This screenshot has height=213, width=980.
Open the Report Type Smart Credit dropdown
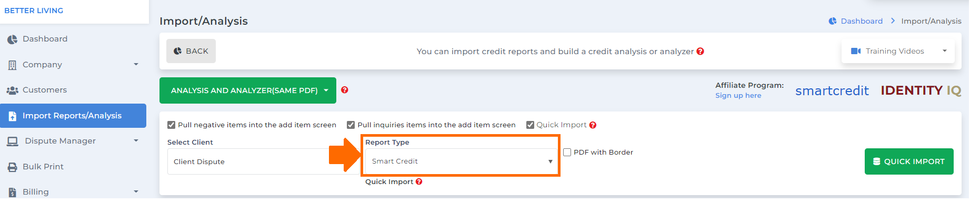(462, 161)
